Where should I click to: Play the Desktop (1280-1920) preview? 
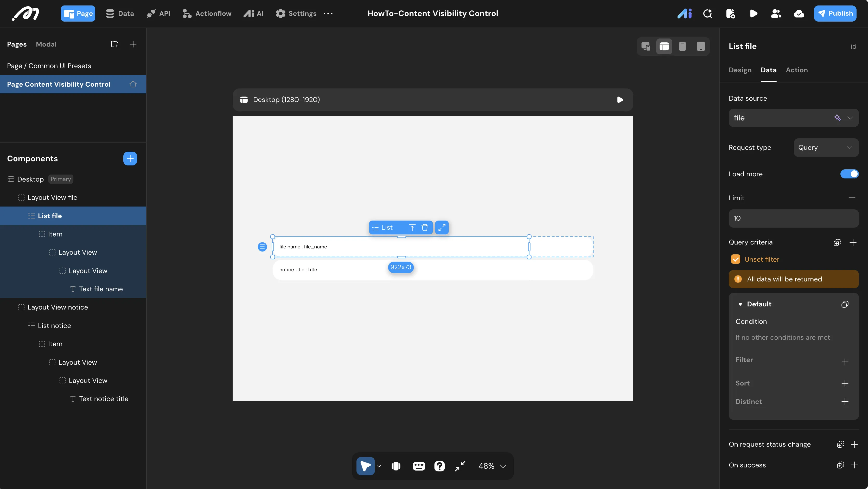[620, 100]
